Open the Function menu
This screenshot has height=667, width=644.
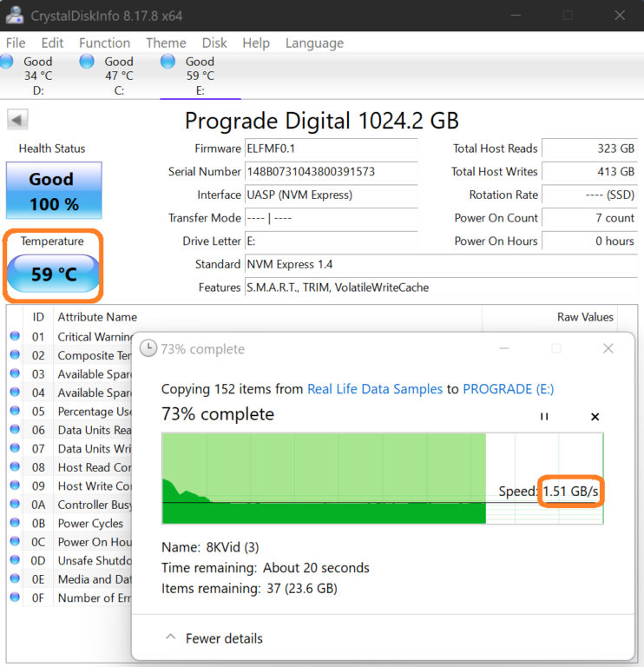coord(104,43)
